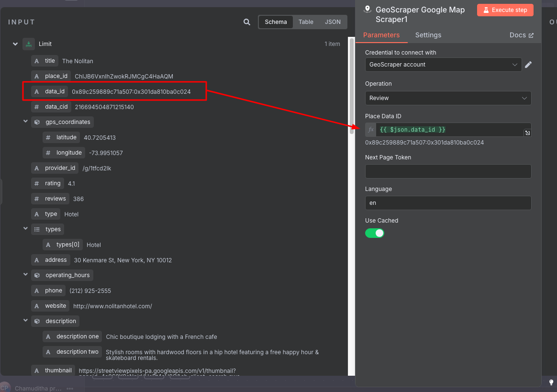Expand the operating_hours object
This screenshot has height=392, width=557.
coord(25,275)
